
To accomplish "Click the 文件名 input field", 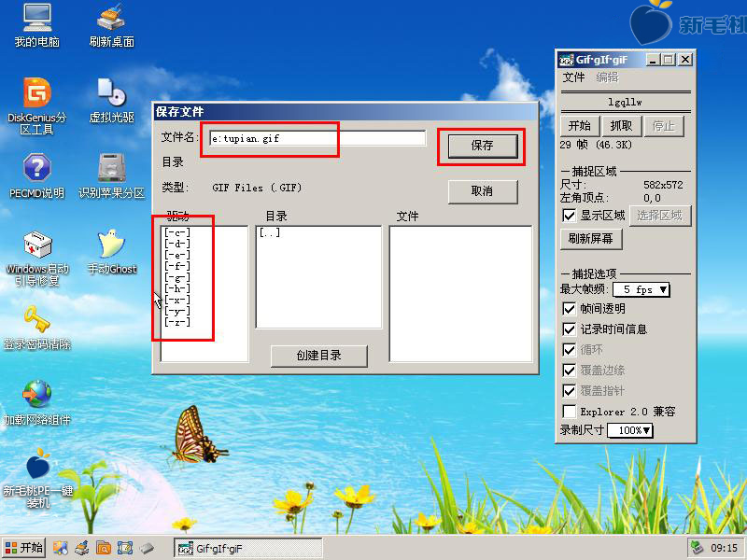I will click(317, 138).
